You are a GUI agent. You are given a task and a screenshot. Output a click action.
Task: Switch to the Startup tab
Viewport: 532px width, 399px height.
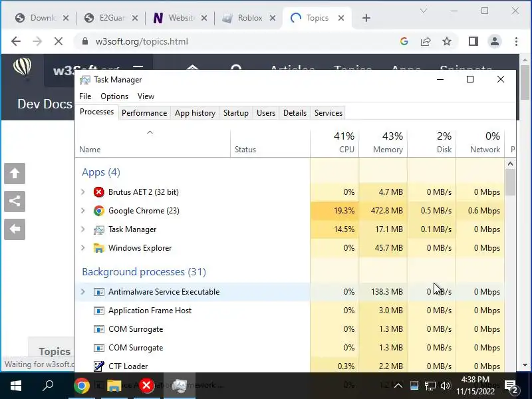[236, 113]
